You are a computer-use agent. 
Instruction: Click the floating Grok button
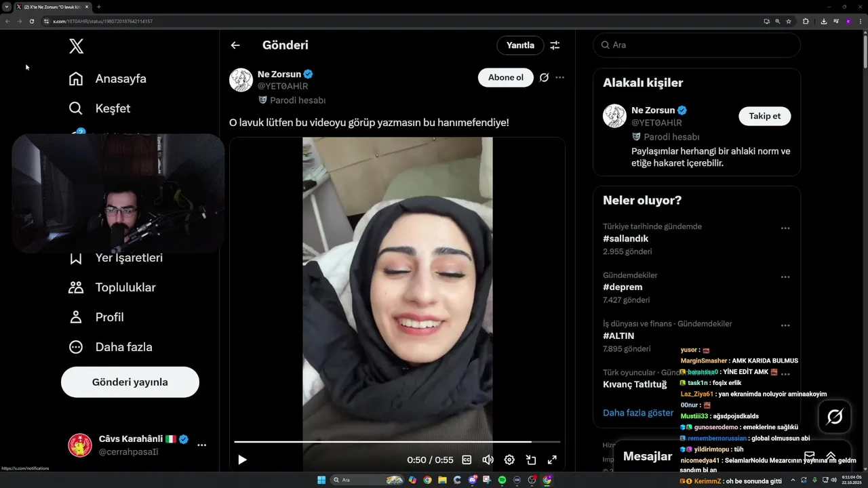835,417
